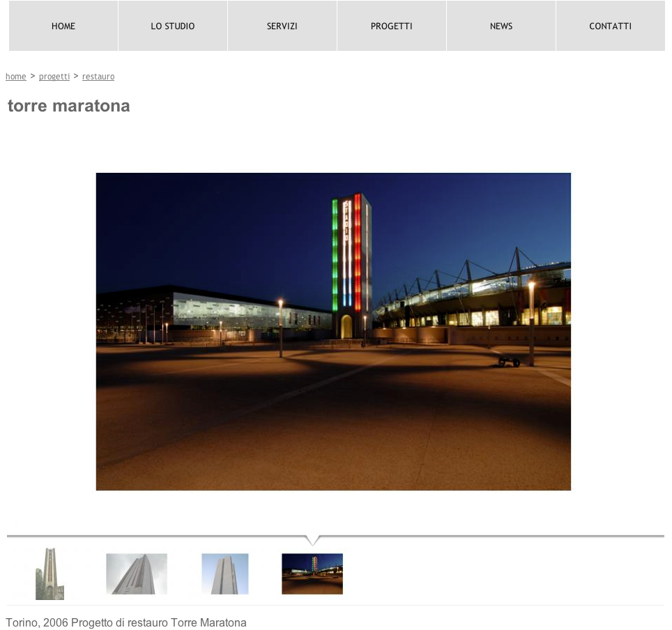View the third thumbnail, tower against blue sky

(x=225, y=574)
